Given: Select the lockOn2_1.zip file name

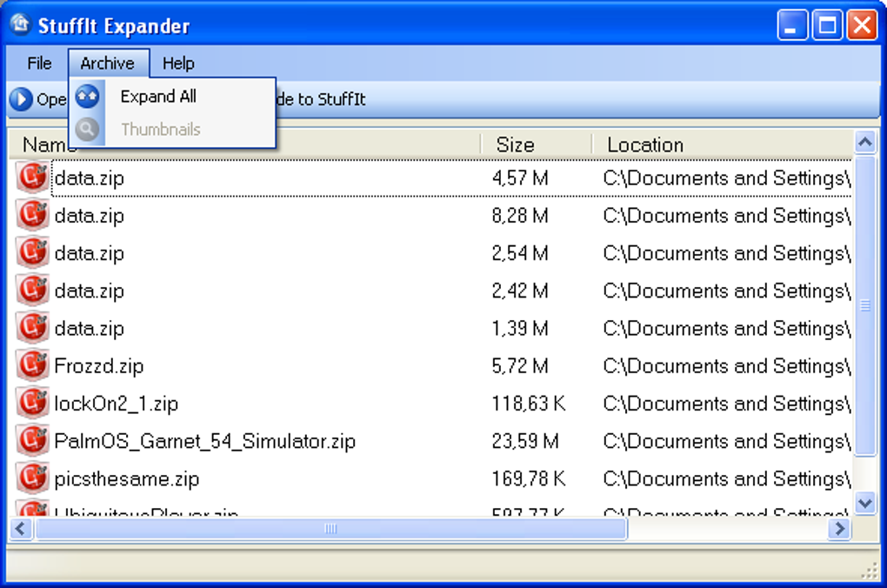Looking at the screenshot, I should click(x=116, y=404).
